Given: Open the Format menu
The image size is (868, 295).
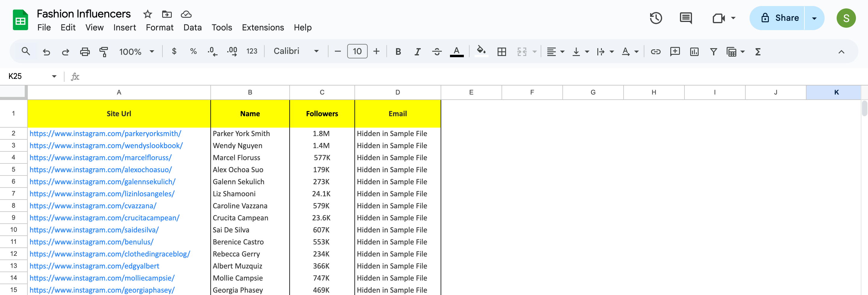Looking at the screenshot, I should (159, 28).
